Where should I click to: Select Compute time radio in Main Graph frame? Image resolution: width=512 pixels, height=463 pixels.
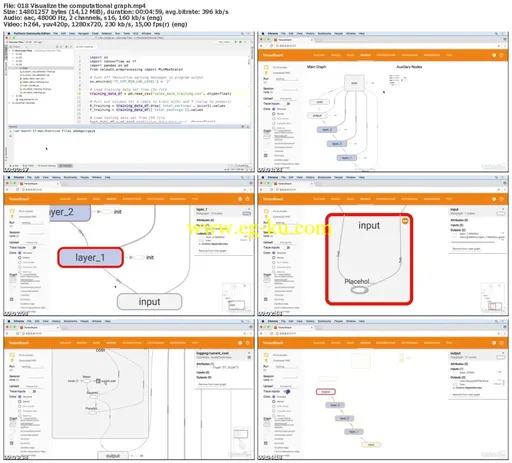click(274, 123)
